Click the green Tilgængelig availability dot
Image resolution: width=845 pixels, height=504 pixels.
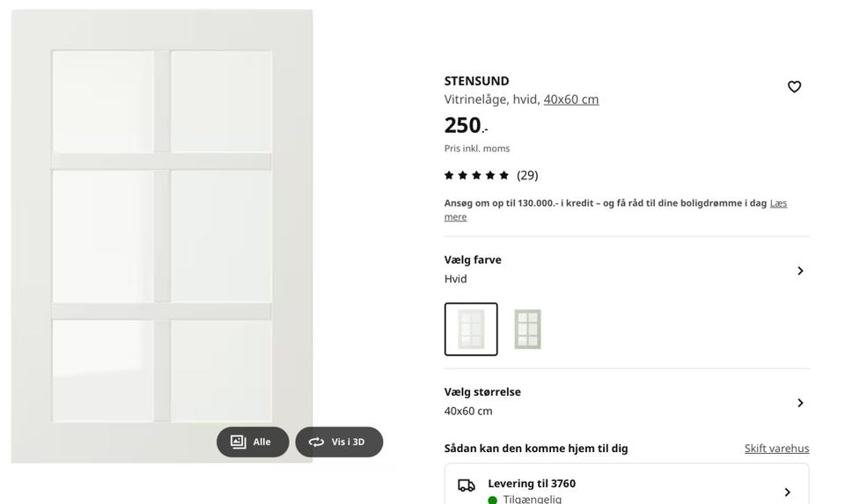pos(493,500)
